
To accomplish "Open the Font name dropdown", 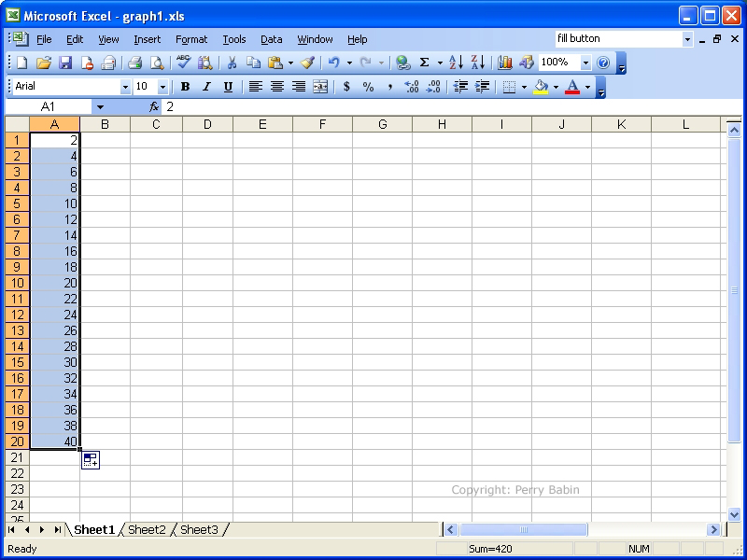I will tap(125, 87).
